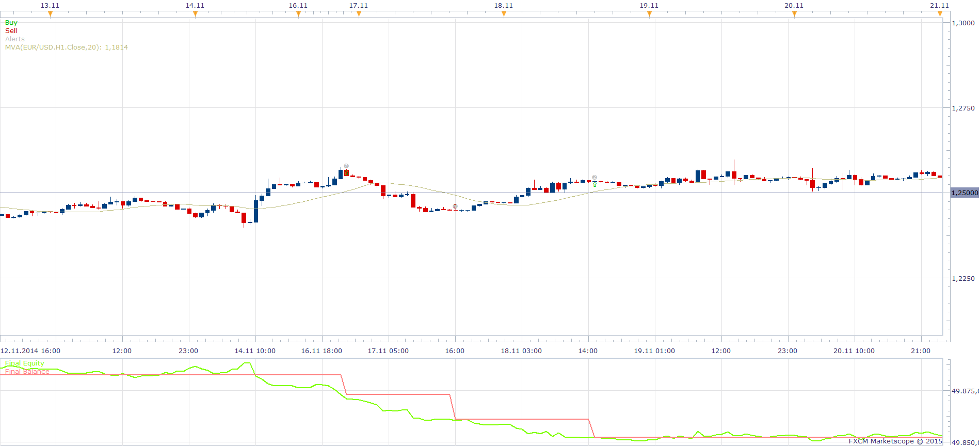This screenshot has width=980, height=446.
Task: Click the Alerts legend label
Action: (14, 39)
